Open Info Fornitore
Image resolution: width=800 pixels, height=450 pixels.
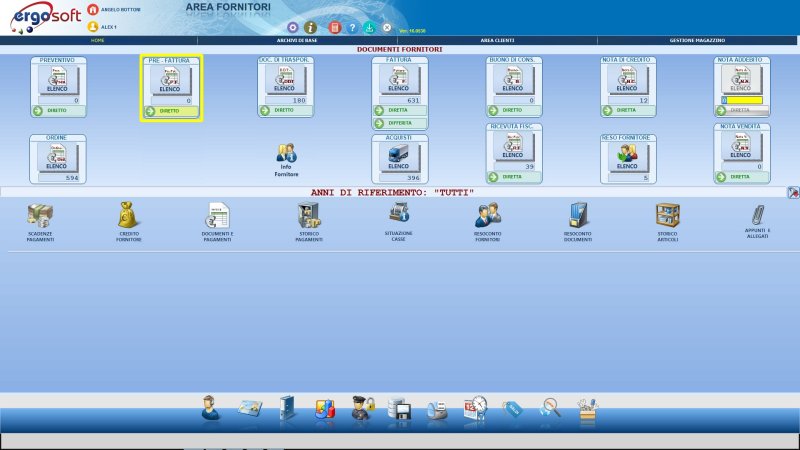[x=286, y=160]
